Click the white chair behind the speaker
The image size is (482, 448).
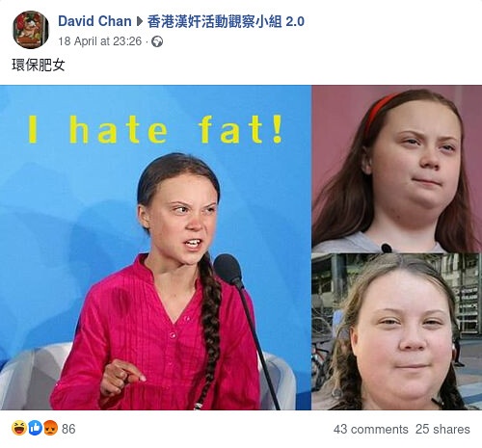click(36, 376)
